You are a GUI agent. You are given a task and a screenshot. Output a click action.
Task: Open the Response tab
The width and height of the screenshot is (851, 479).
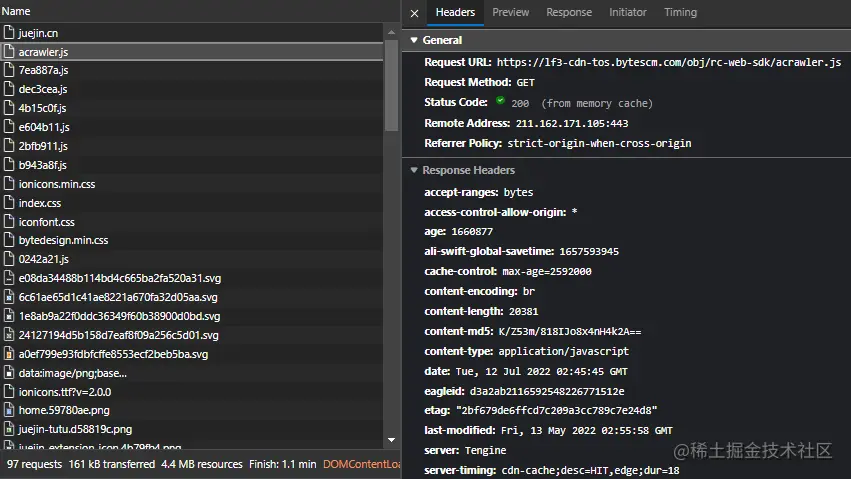[x=569, y=12]
